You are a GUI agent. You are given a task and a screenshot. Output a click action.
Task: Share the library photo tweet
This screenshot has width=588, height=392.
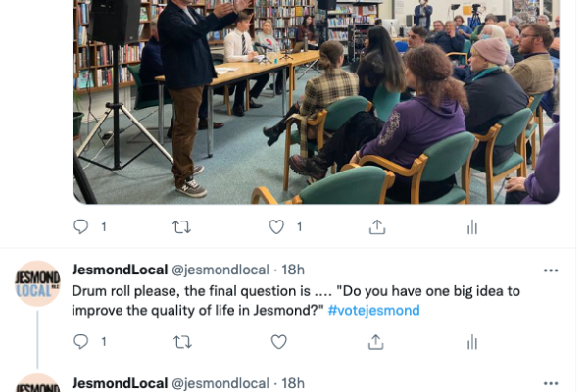click(377, 227)
